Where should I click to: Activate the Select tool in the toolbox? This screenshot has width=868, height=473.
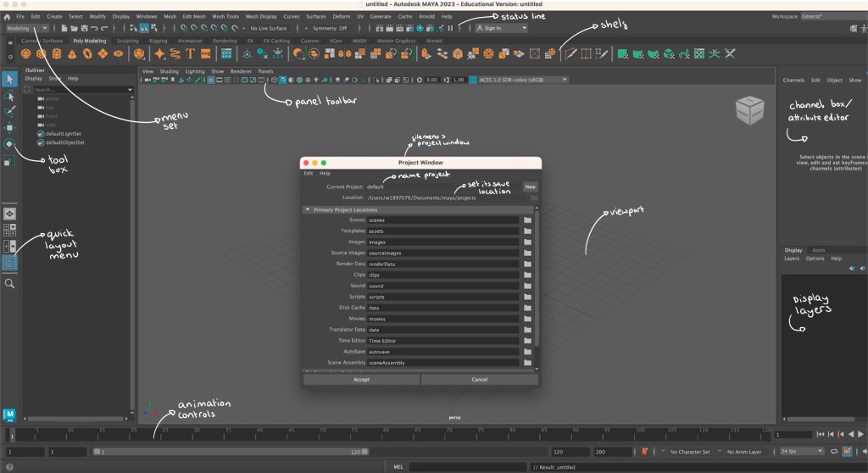(x=9, y=79)
